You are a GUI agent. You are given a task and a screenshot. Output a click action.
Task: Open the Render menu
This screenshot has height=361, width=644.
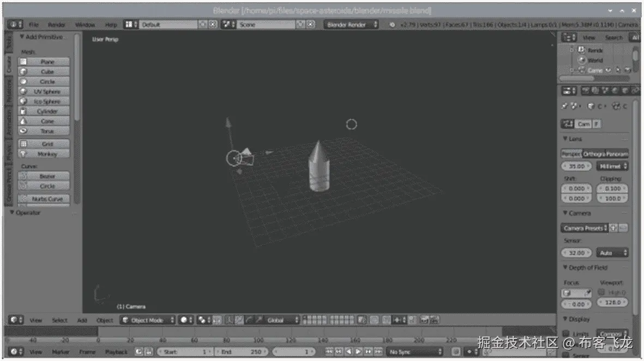56,25
